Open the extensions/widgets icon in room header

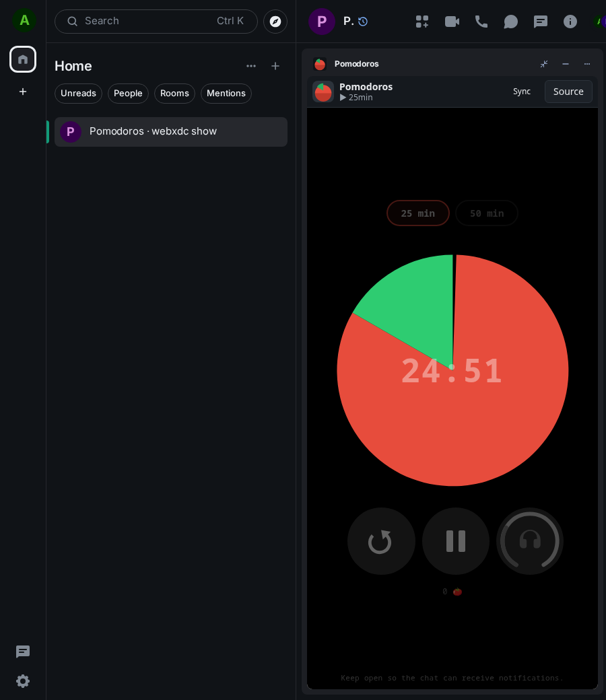click(422, 22)
